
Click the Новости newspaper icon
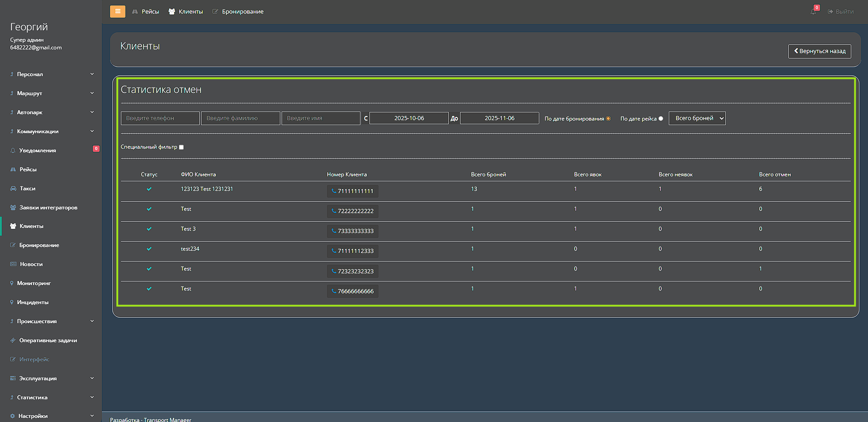[13, 264]
